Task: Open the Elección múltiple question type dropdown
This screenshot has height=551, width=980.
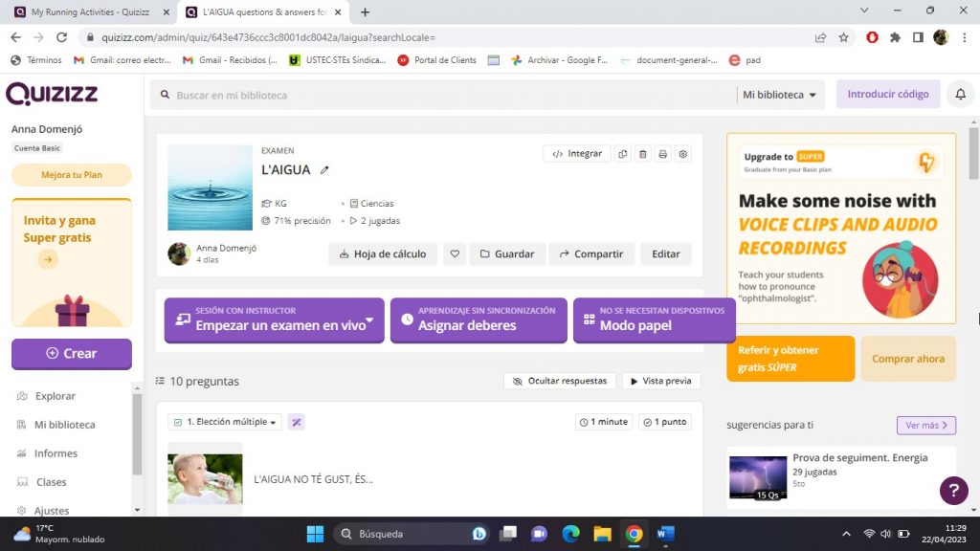Action: point(225,422)
